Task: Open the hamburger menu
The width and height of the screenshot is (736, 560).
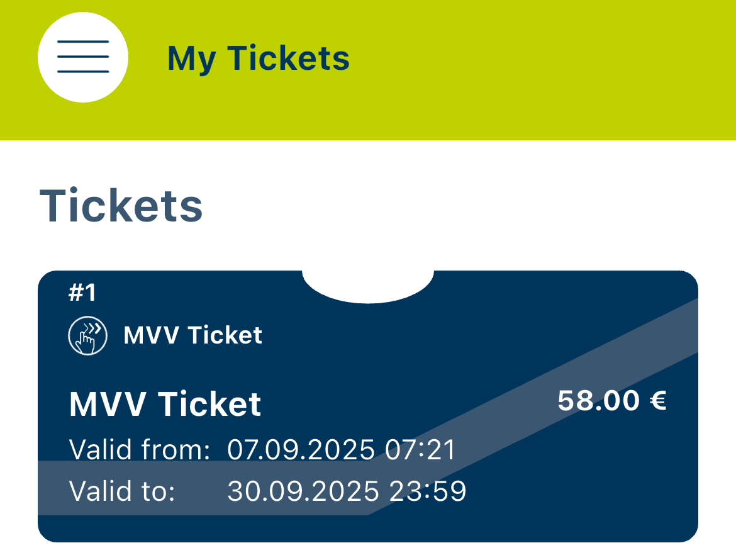Action: (83, 57)
